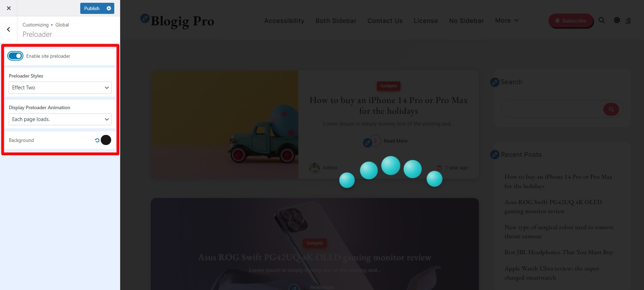Open the Display Preloader Animation dropdown
644x290 pixels.
pos(60,119)
